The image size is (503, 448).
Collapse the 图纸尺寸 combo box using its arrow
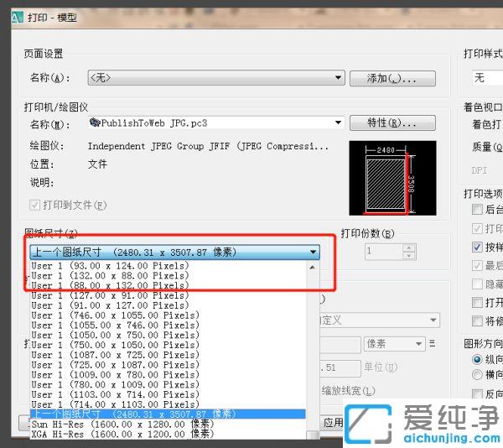tap(313, 252)
